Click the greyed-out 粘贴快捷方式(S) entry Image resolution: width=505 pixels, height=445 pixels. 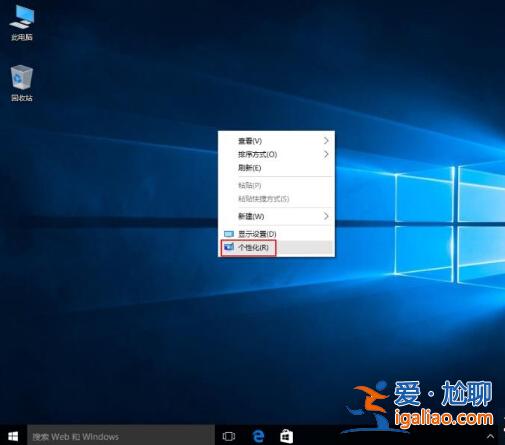coord(276,199)
